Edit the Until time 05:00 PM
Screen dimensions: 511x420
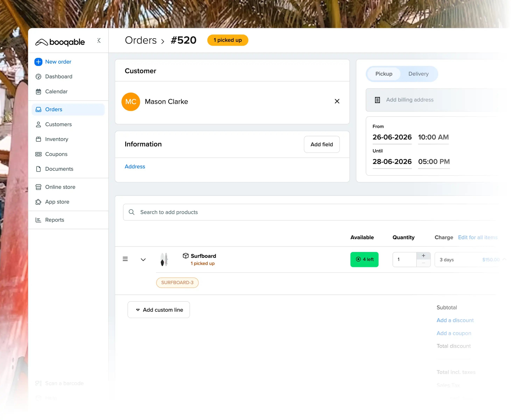pos(434,162)
